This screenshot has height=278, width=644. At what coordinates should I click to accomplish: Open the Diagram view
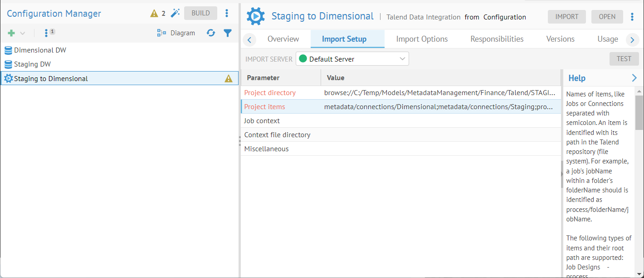(x=176, y=33)
